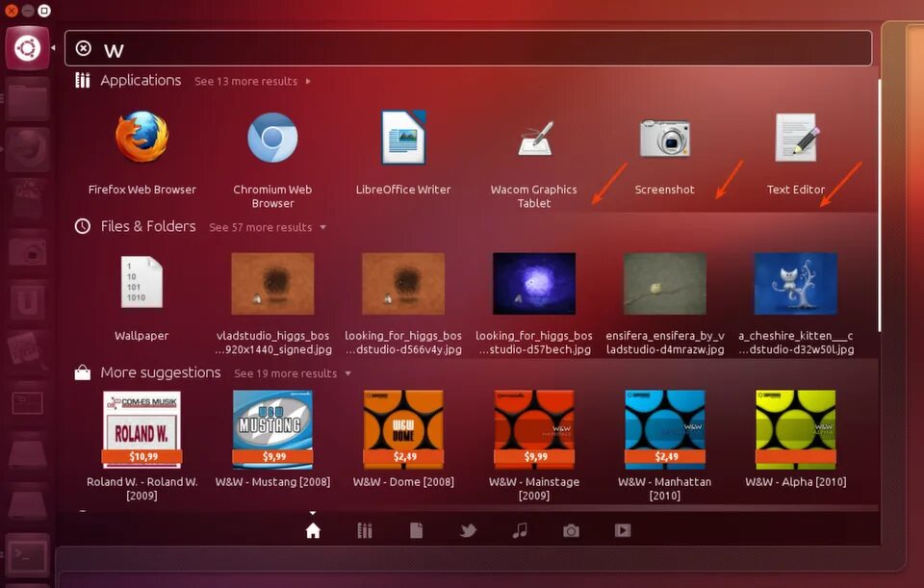Click the search field containing 'w'
The width and height of the screenshot is (924, 588).
point(468,48)
